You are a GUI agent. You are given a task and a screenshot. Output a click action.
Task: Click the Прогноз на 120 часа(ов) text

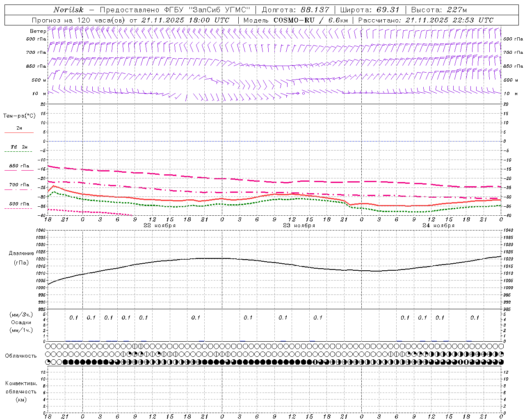click(x=78, y=20)
